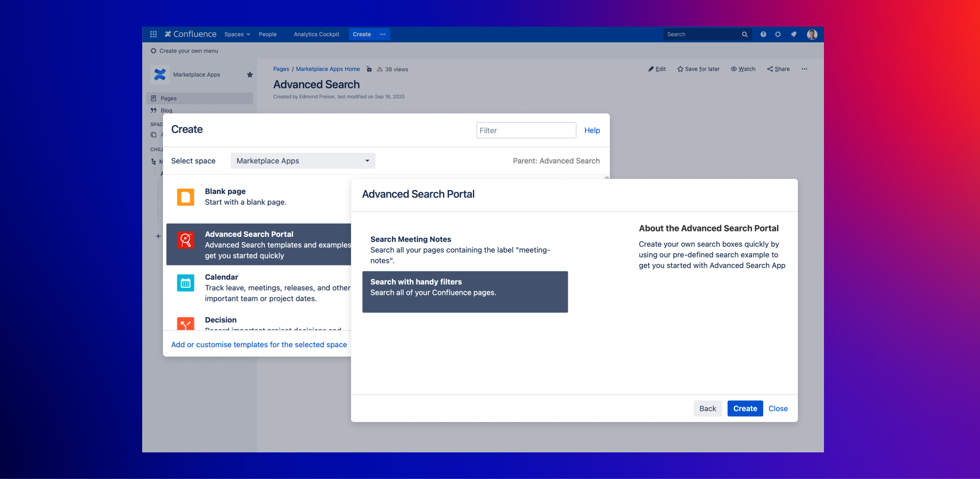Image resolution: width=980 pixels, height=479 pixels.
Task: Open the user profile avatar
Action: pos(812,34)
